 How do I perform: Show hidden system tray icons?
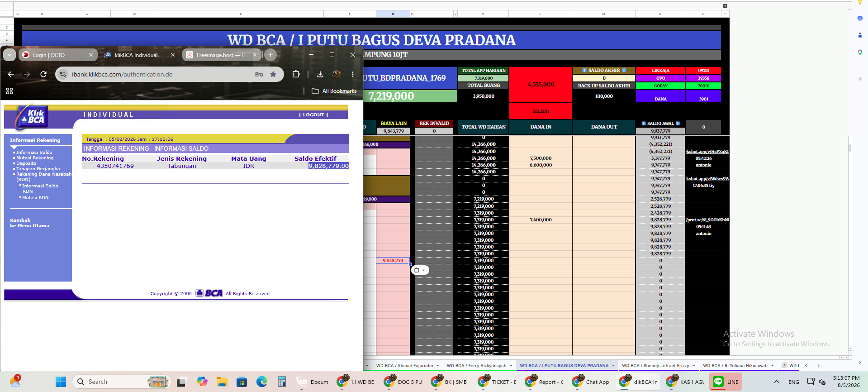click(x=777, y=382)
